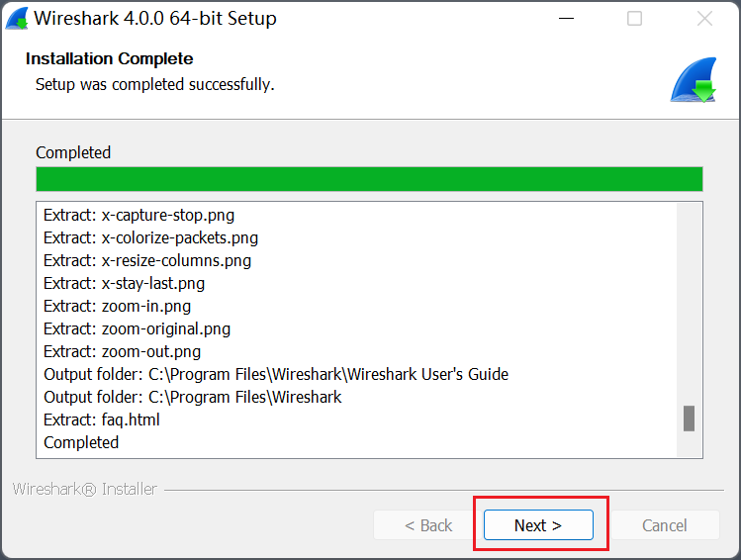
Task: Select the Wireshark User's Guide output folder line
Action: pyautogui.click(x=276, y=374)
